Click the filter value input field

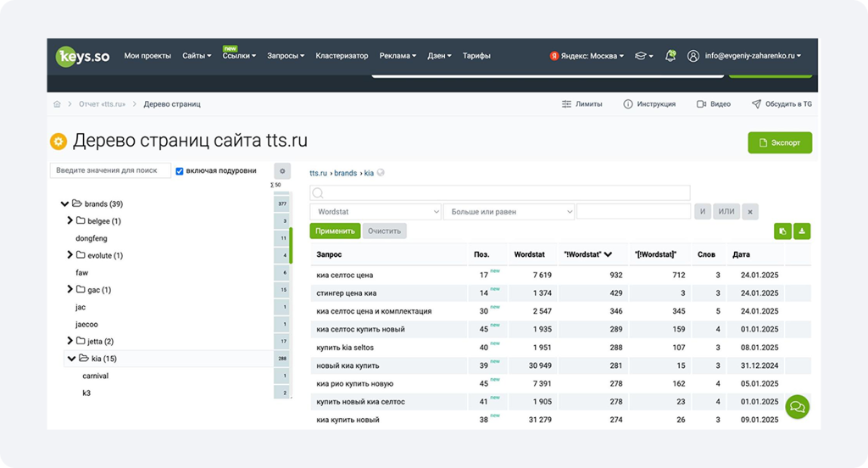click(x=633, y=212)
